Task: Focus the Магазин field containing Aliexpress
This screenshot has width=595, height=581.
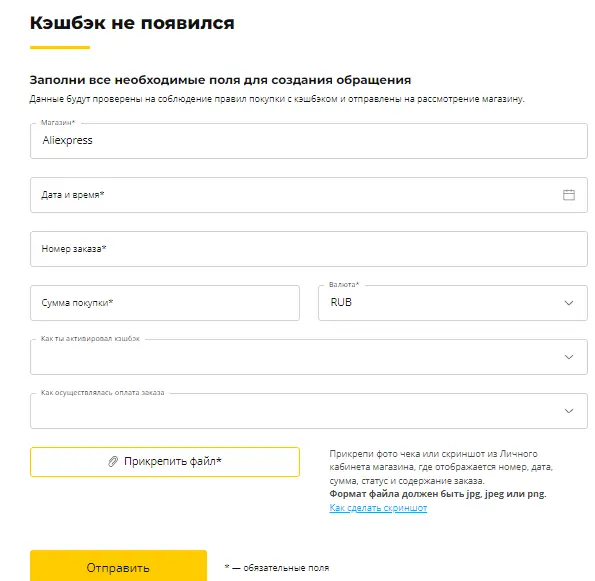Action: tap(309, 141)
